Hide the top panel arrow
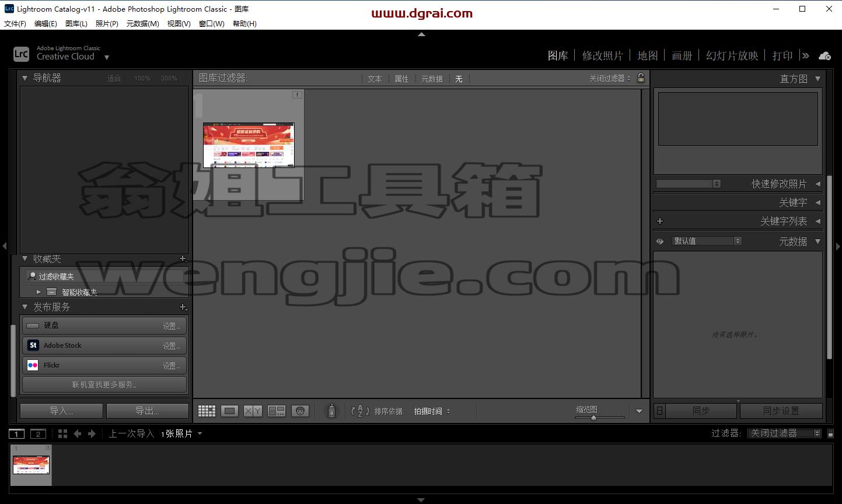The height and width of the screenshot is (504, 842). tap(421, 34)
